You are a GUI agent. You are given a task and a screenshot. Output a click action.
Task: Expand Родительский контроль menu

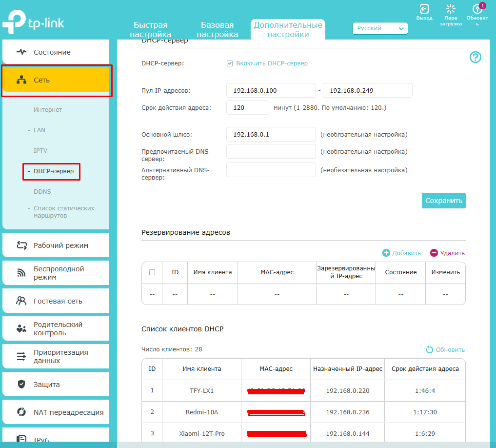click(56, 328)
